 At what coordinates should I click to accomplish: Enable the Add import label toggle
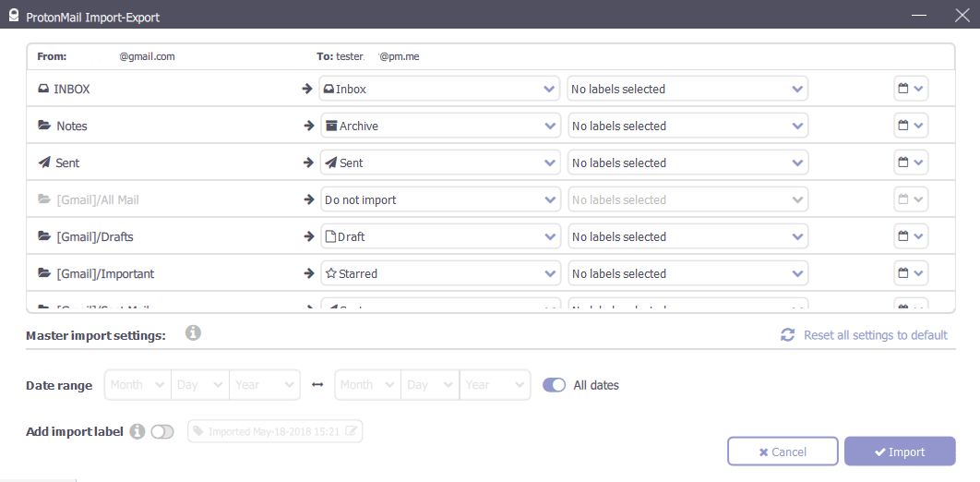(x=162, y=431)
